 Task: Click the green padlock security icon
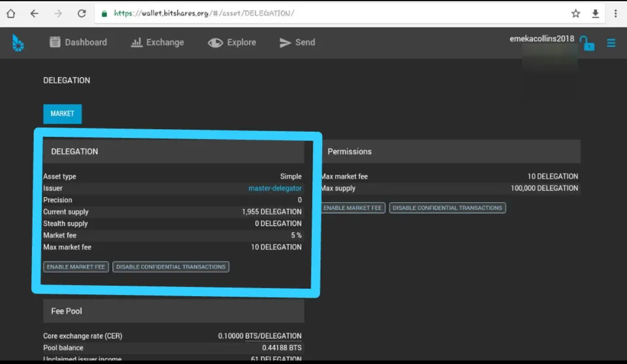click(104, 14)
